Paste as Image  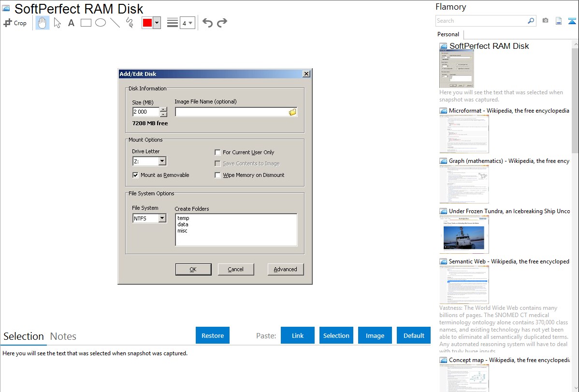[375, 335]
